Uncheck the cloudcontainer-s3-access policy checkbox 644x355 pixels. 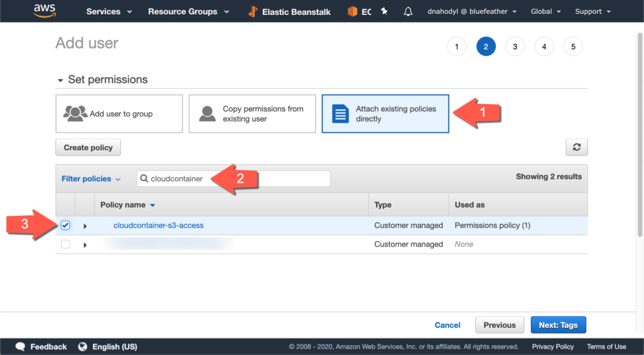coord(65,225)
